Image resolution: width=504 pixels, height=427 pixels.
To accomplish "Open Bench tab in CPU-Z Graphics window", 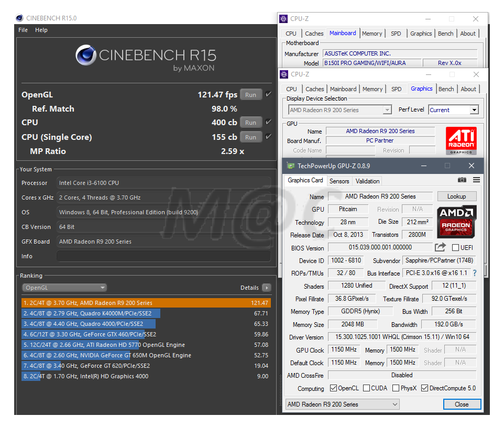I will [x=446, y=89].
